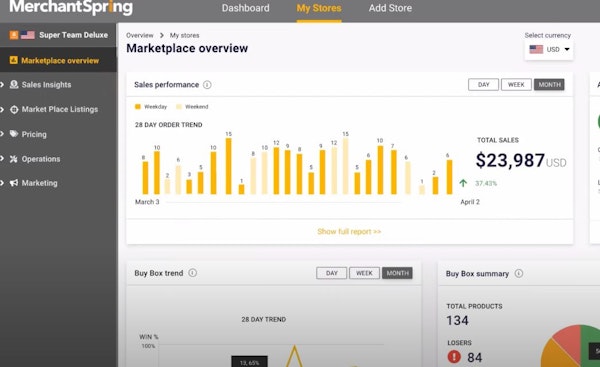Click the Market Place Listings globe icon
Screen dimensions: 600x367
pyautogui.click(x=14, y=109)
